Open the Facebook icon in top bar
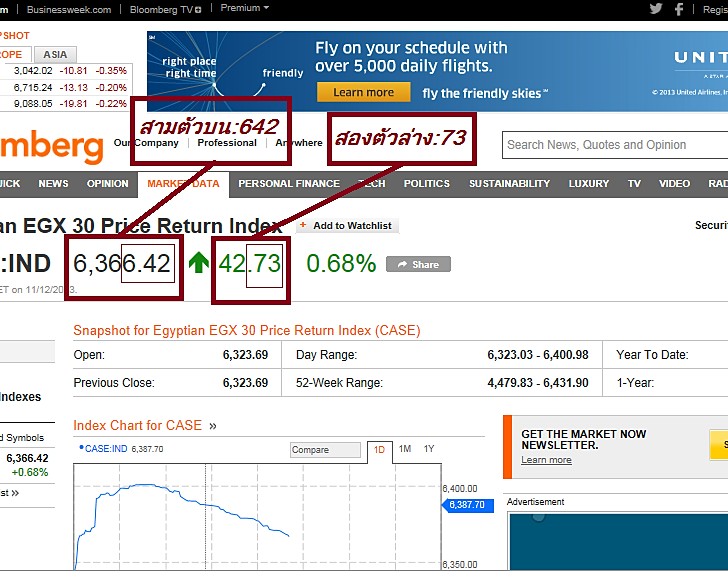This screenshot has height=572, width=728. (x=679, y=9)
